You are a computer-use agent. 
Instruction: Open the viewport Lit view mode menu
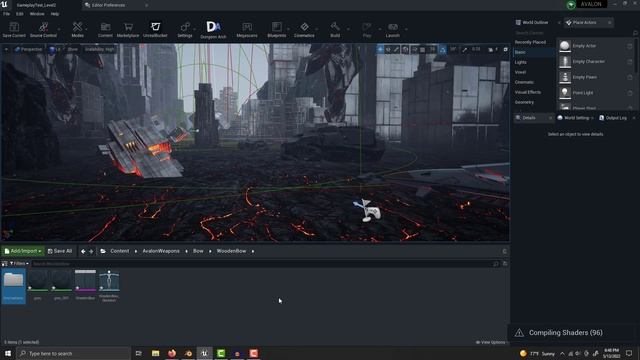tap(56, 49)
